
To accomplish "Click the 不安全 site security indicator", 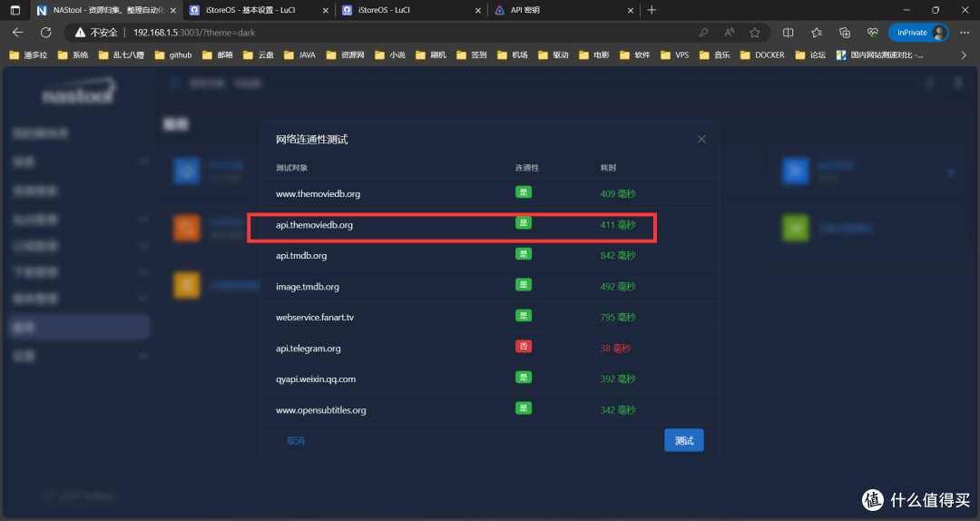I will pyautogui.click(x=96, y=33).
